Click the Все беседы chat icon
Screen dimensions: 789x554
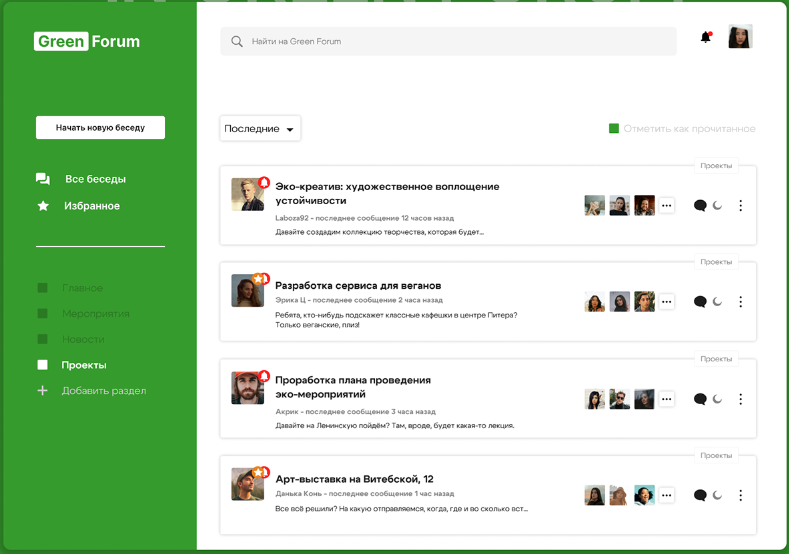(x=43, y=179)
